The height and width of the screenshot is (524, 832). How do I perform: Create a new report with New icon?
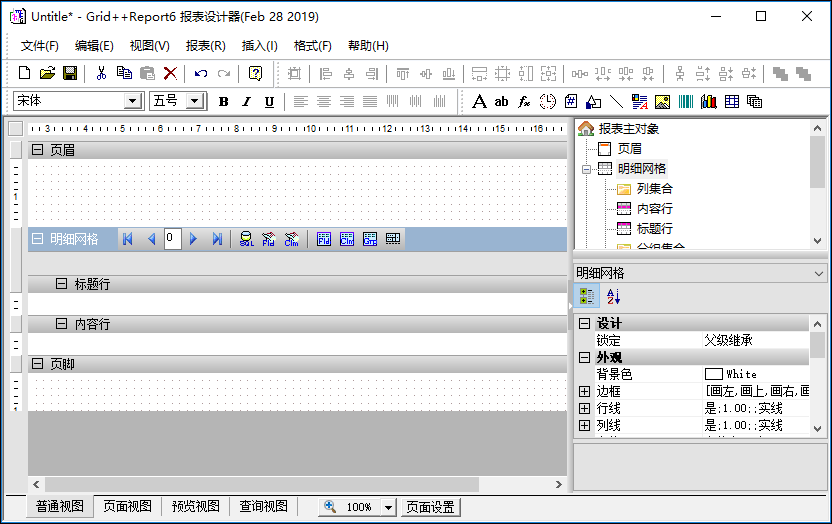24,73
